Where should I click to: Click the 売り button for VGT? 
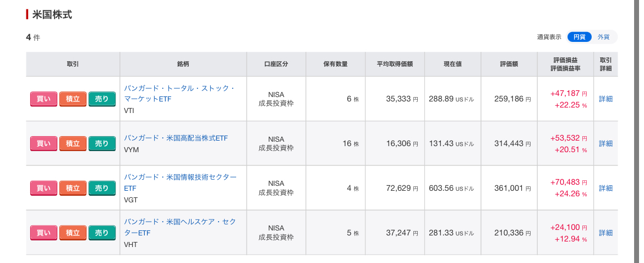point(102,188)
